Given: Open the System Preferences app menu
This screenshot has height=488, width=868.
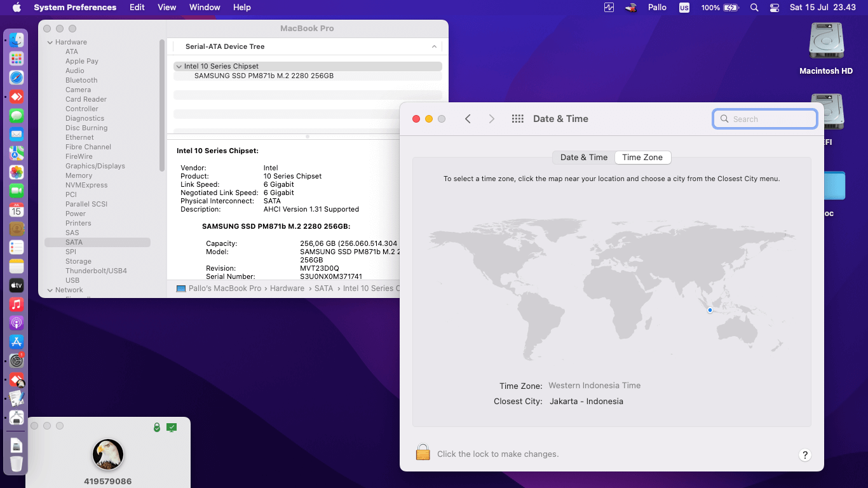Looking at the screenshot, I should 75,8.
